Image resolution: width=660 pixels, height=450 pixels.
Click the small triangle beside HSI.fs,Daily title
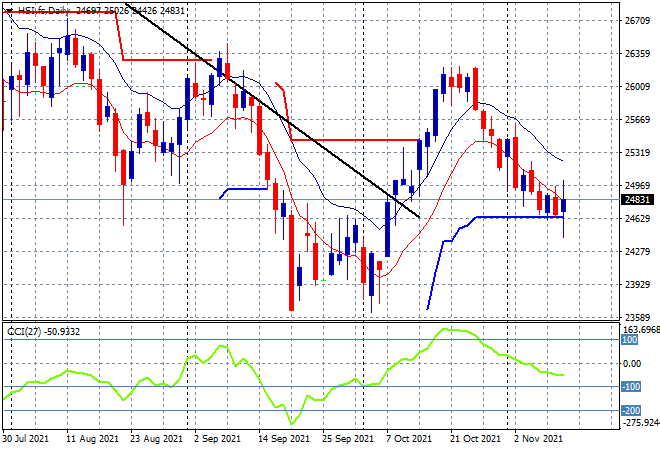click(10, 11)
